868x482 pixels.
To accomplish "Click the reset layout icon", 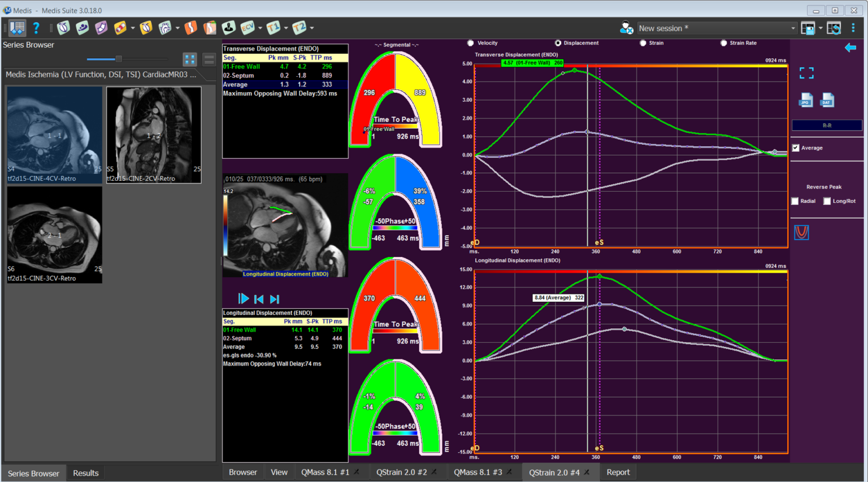I will tap(834, 28).
